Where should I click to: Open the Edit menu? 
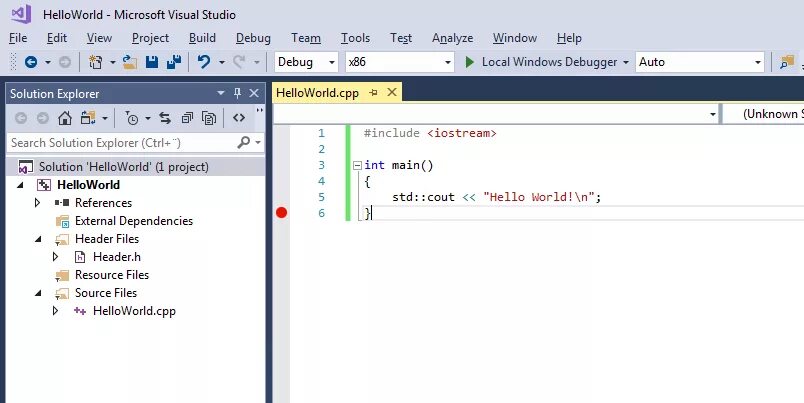[x=56, y=38]
